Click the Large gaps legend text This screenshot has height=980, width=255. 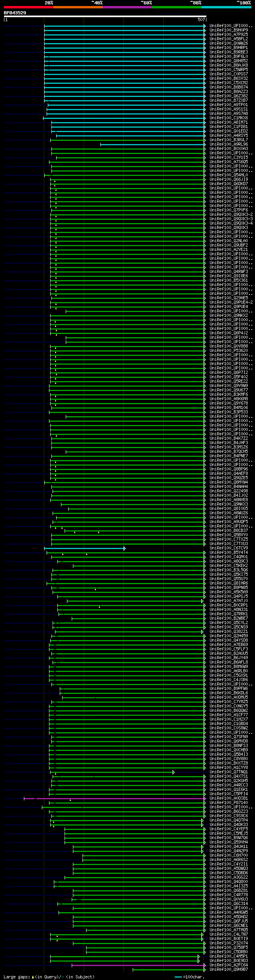(49, 976)
